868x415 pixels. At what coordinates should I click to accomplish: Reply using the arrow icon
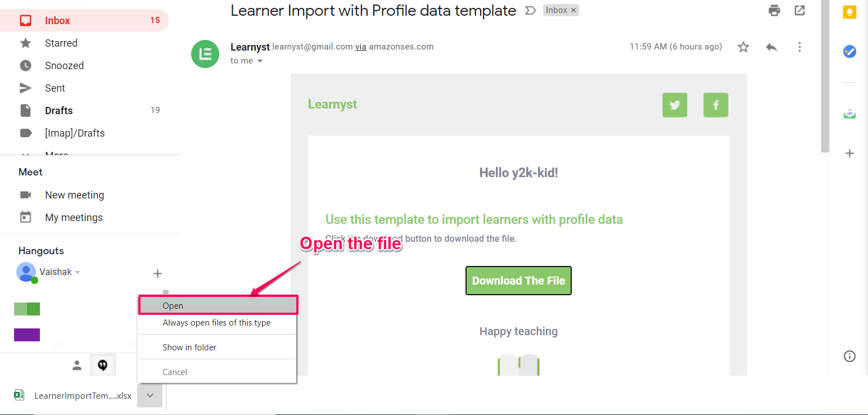pos(771,47)
